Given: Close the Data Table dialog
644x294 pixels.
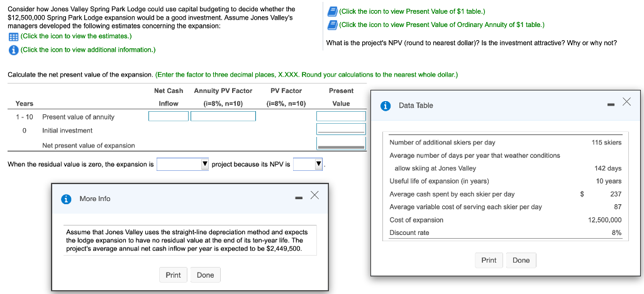Looking at the screenshot, I should pos(627,102).
